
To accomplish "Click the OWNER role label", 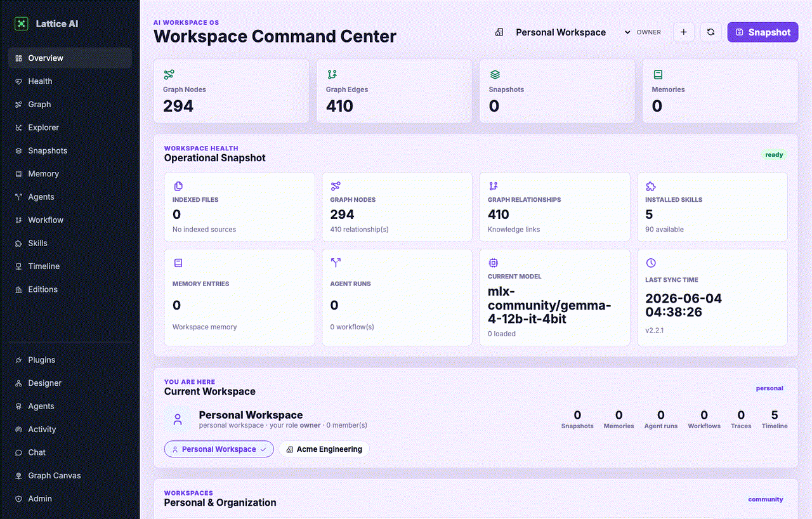I will [649, 32].
